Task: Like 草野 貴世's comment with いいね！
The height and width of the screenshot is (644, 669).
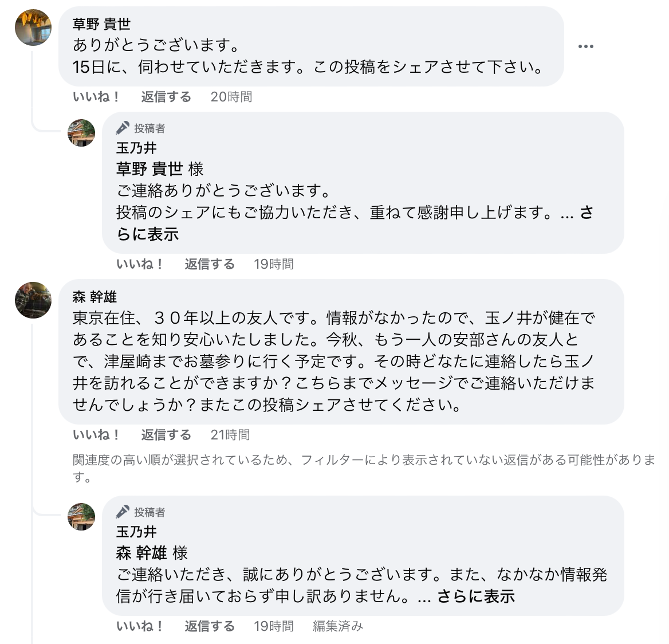Action: [96, 97]
